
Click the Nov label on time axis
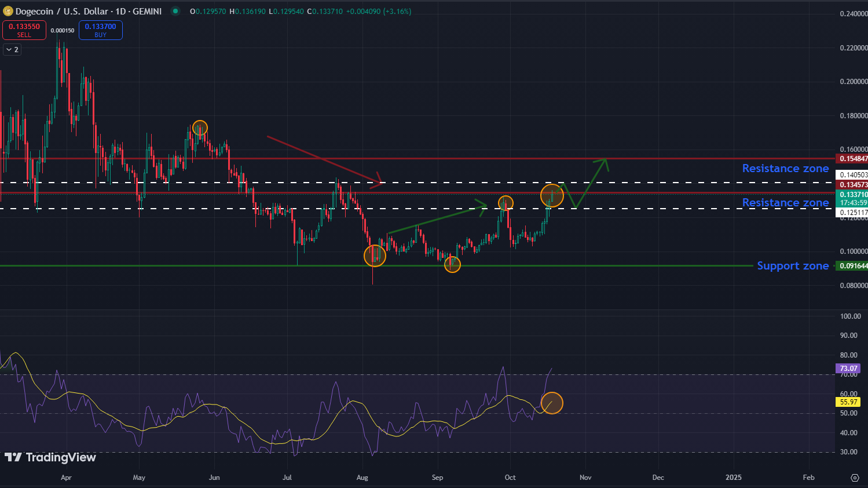pyautogui.click(x=585, y=478)
